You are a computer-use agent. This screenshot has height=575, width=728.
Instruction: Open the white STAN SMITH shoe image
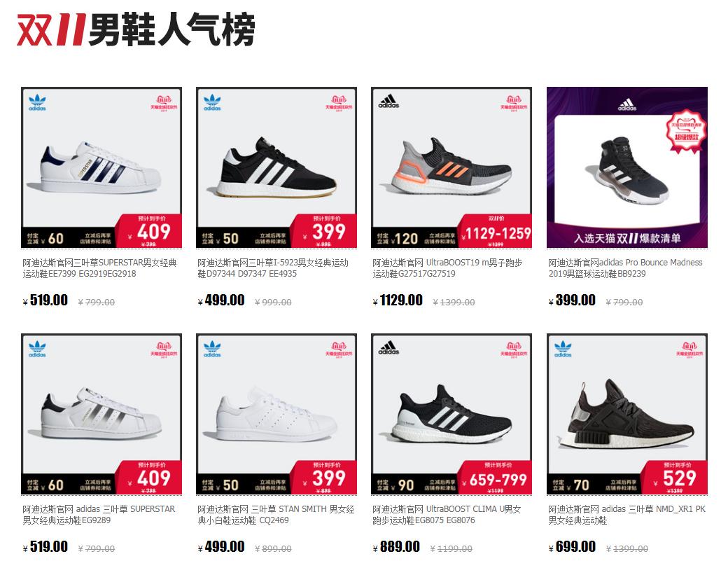click(x=276, y=414)
